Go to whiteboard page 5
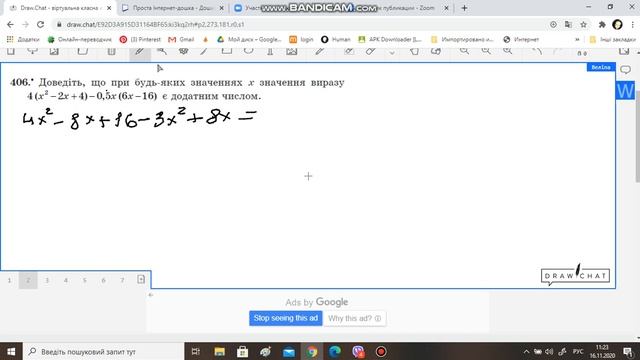Image resolution: width=640 pixels, height=360 pixels. coord(84,280)
